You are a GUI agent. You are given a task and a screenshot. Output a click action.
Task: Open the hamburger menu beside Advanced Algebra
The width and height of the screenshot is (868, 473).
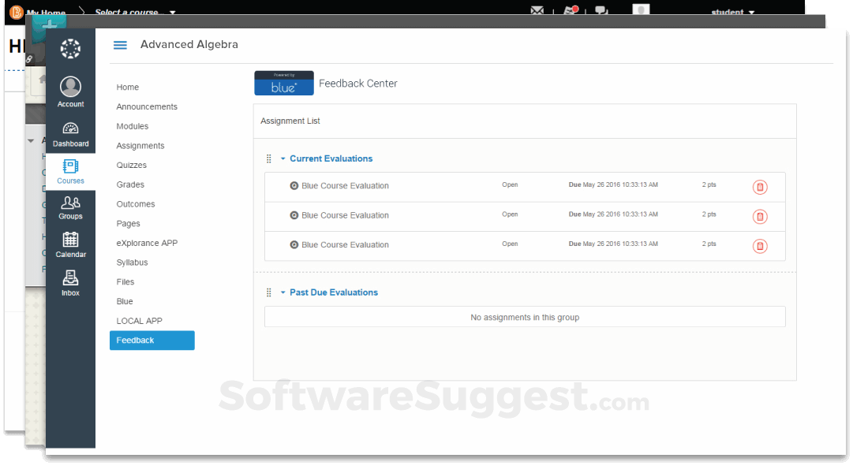coord(119,45)
